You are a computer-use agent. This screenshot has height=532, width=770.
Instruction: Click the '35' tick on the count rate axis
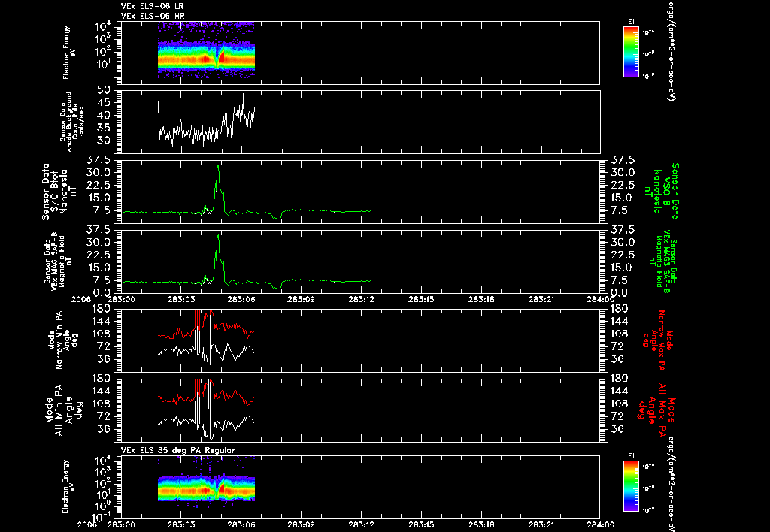[x=103, y=128]
